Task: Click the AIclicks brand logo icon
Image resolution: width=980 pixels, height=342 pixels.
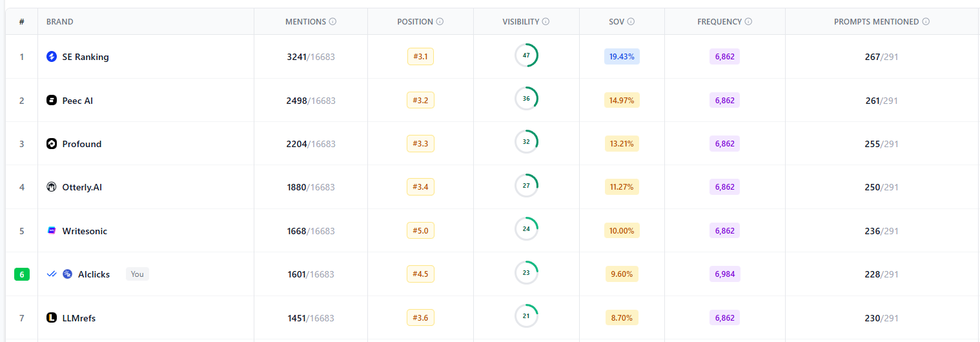Action: (67, 274)
